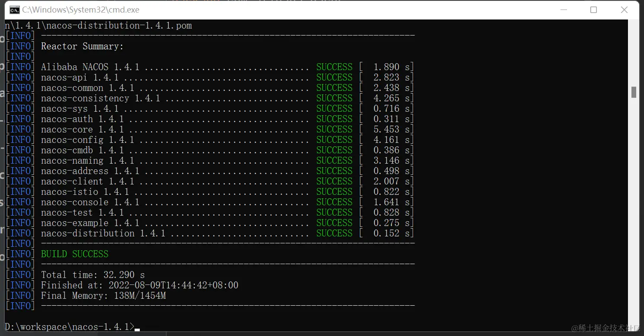Click the '0.152 s' time value
This screenshot has height=336, width=644.
(392, 233)
